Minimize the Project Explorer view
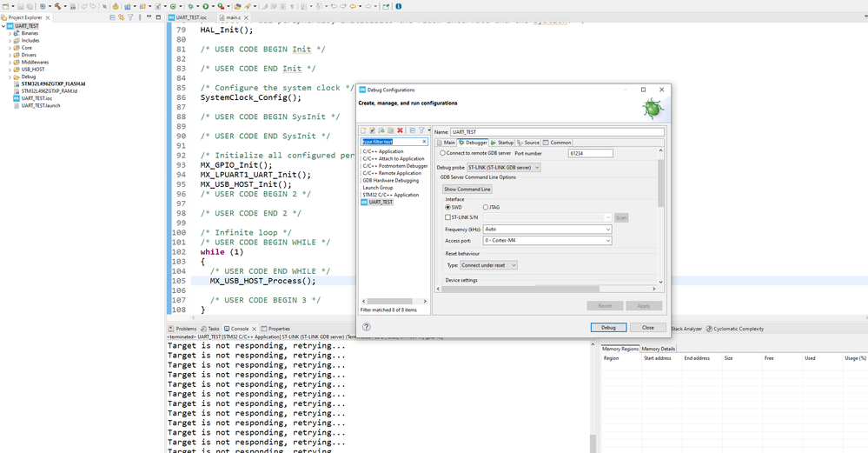Screen dimensions: 868x453 point(149,17)
